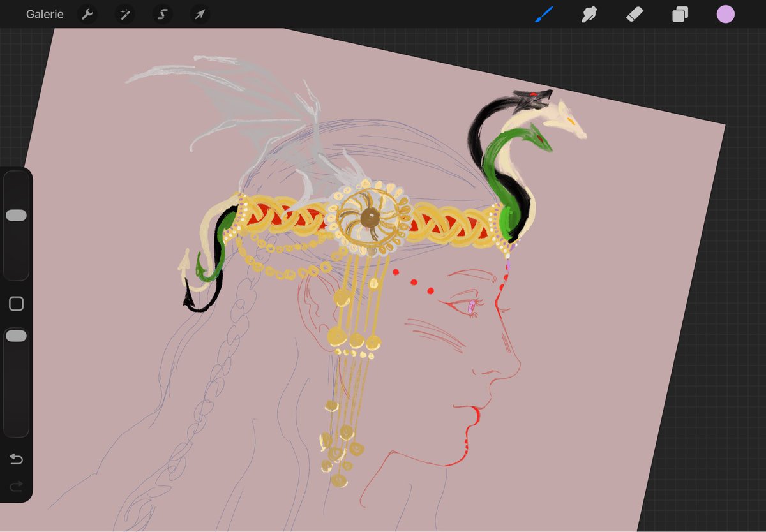Screen dimensions: 766x532
Task: Click the brush opacity slider handle
Action: click(16, 336)
